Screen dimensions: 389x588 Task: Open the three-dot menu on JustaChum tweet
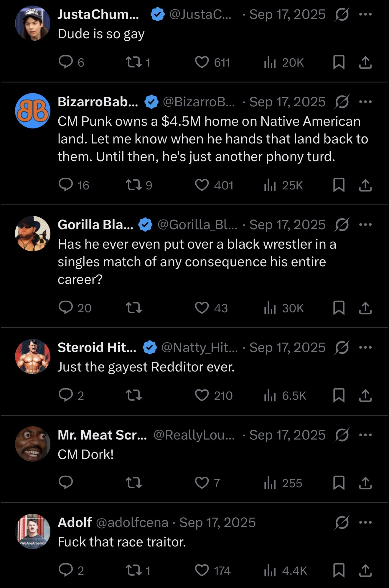(365, 14)
